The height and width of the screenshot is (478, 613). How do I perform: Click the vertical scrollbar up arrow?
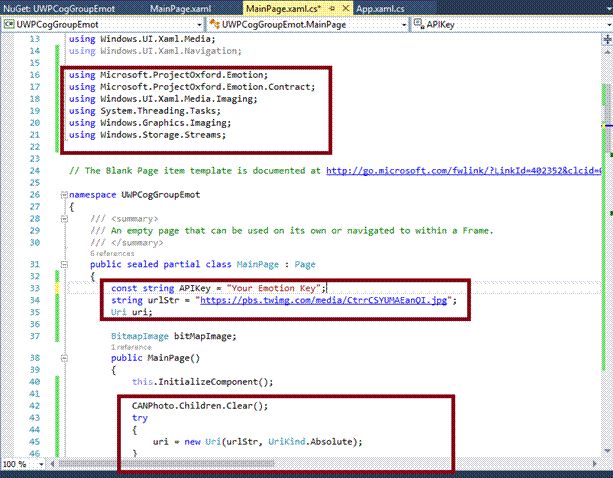tap(607, 52)
